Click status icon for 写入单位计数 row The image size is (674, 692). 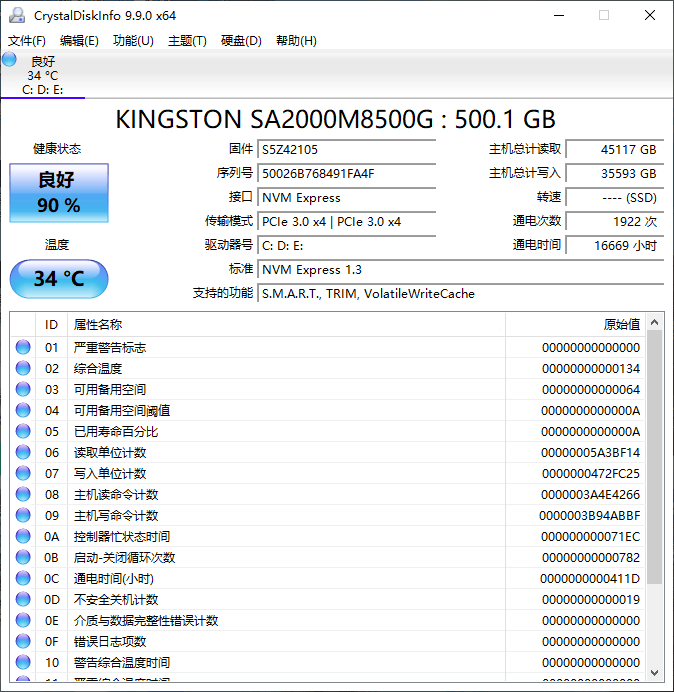23,473
